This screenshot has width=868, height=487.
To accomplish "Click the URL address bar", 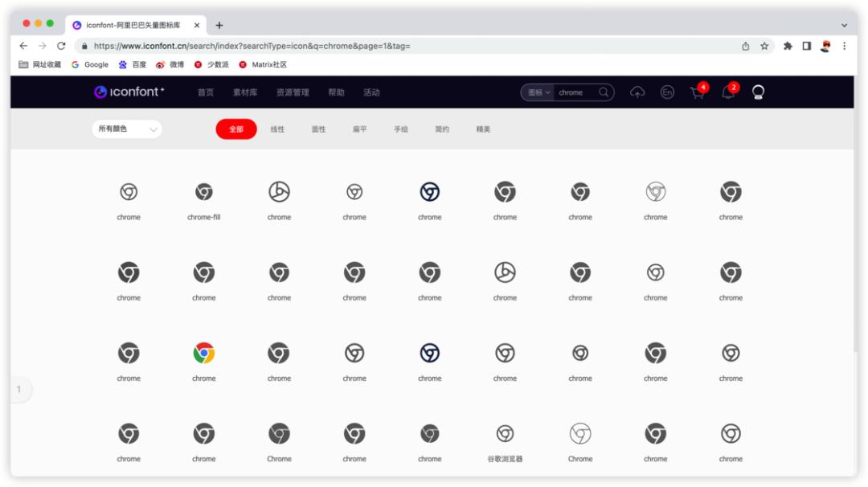I will pyautogui.click(x=410, y=46).
